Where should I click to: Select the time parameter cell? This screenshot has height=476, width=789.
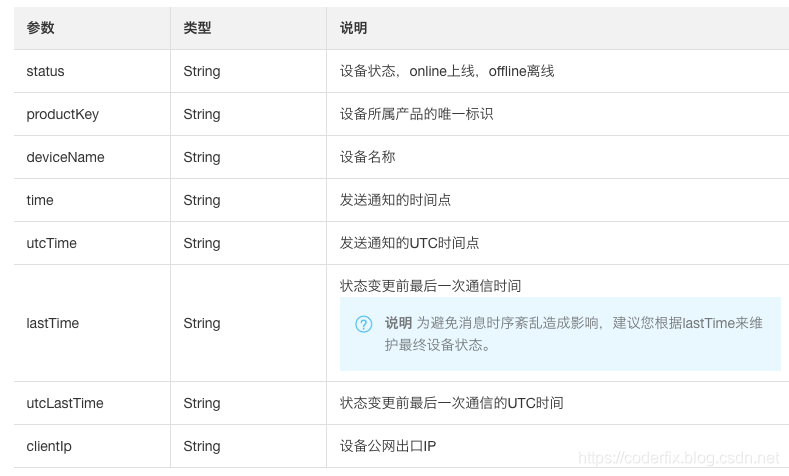(40, 201)
